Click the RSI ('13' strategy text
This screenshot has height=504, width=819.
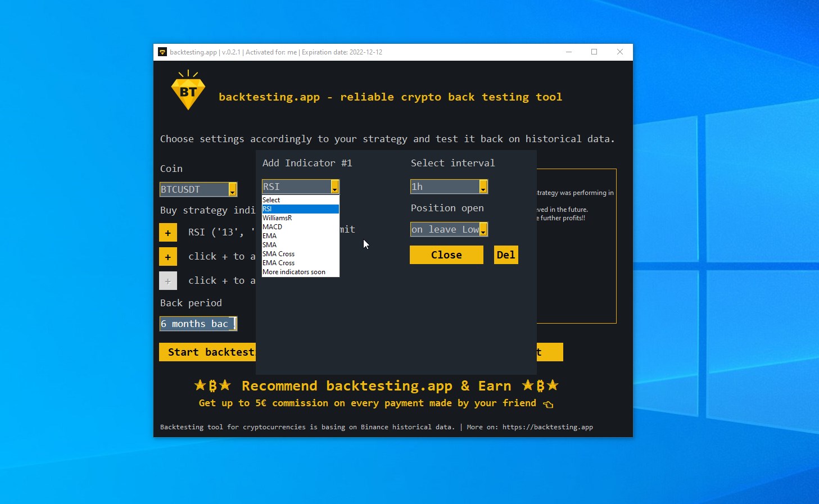(x=221, y=232)
